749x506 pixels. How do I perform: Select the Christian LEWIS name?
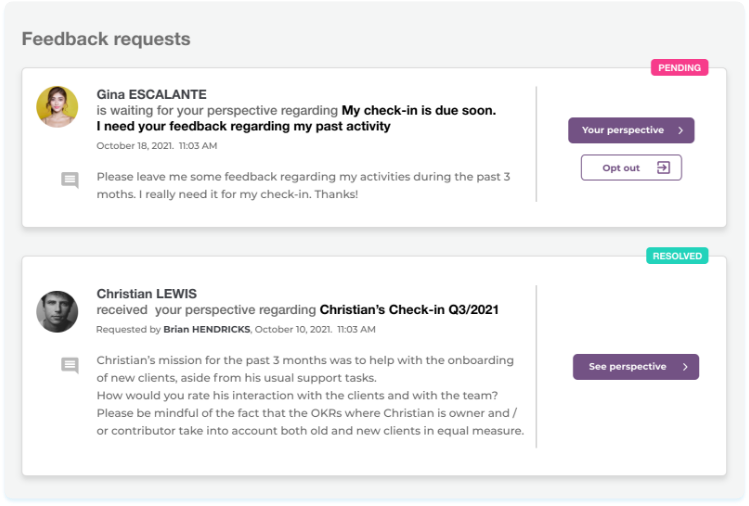[146, 294]
